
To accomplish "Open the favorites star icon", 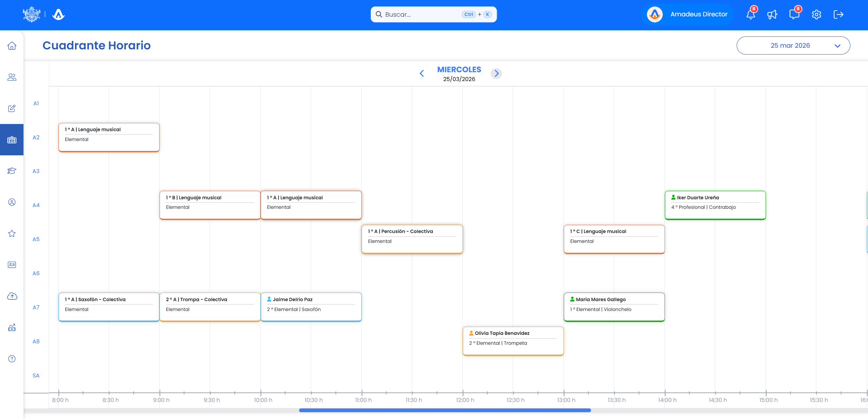I will [12, 233].
